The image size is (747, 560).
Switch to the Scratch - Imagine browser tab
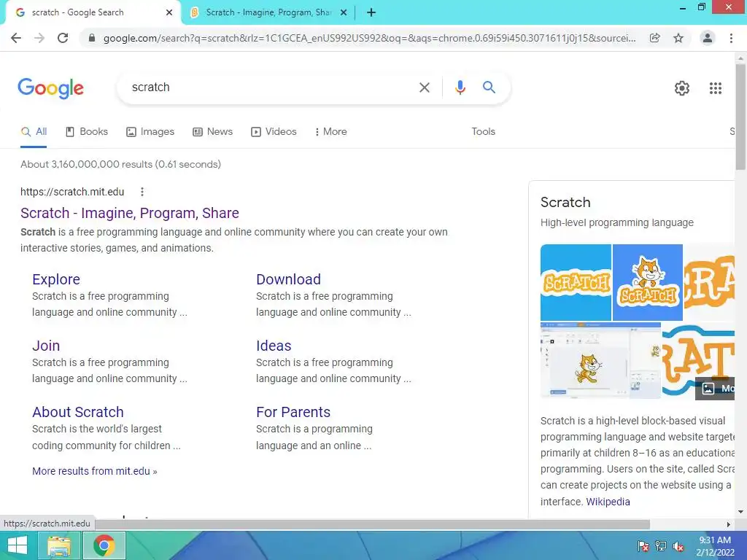268,13
